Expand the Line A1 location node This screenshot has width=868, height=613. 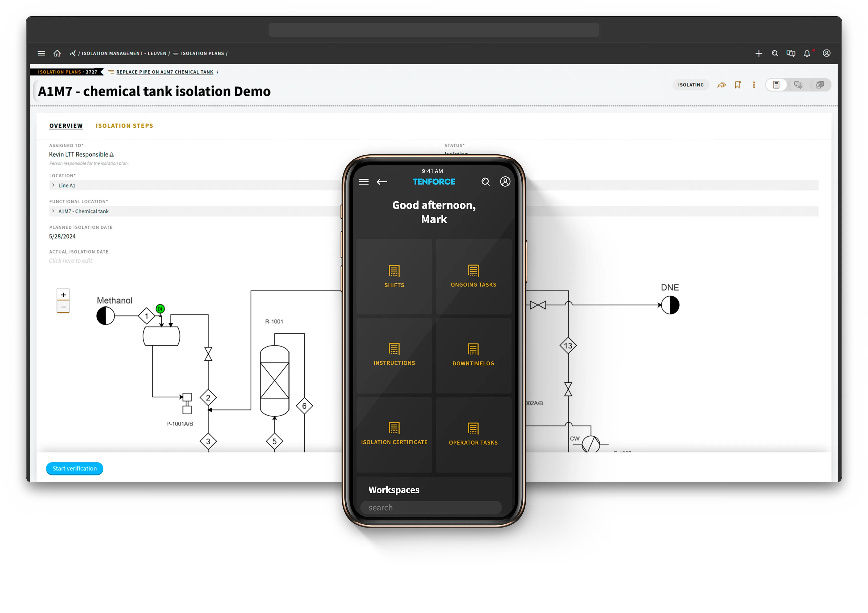click(53, 185)
